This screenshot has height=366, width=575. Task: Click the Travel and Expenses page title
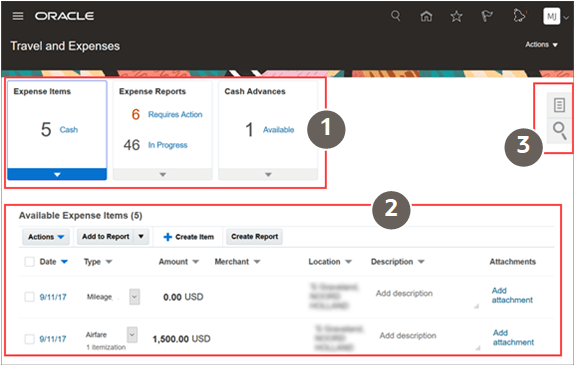65,46
